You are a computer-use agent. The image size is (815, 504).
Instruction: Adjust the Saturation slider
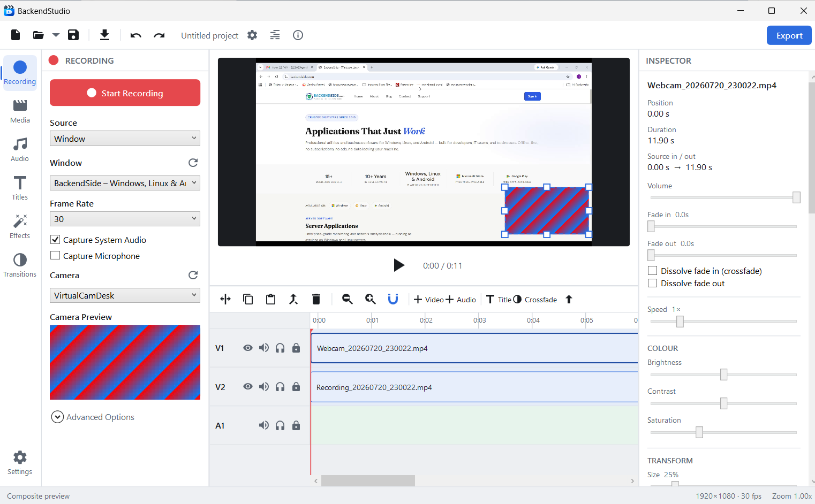pyautogui.click(x=723, y=432)
